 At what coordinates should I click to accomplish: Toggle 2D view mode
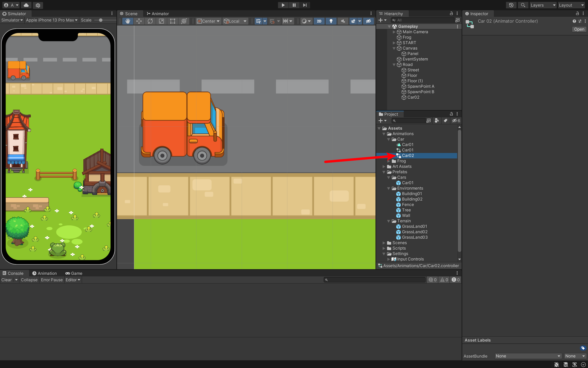(x=319, y=21)
